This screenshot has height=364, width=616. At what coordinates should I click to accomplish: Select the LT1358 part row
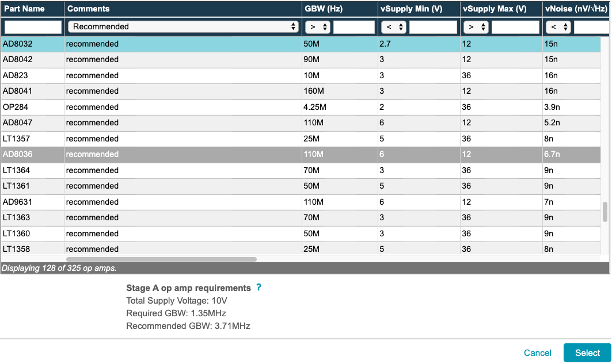pyautogui.click(x=301, y=248)
